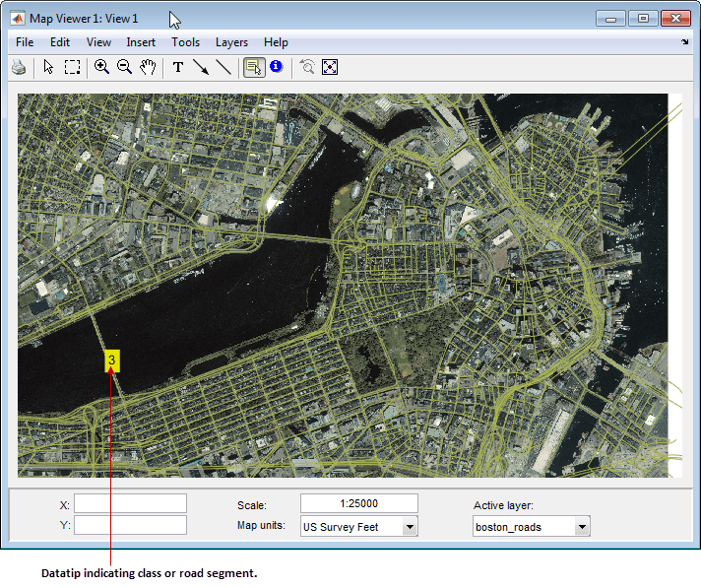
Task: Select the arrow pointer tool
Action: [48, 67]
